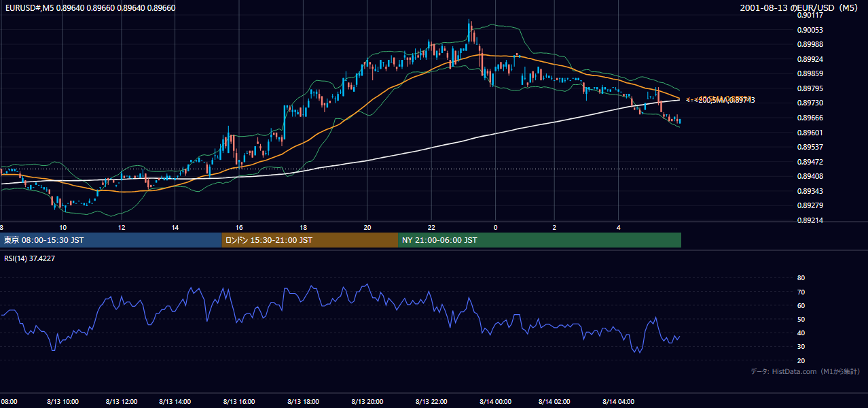Click hour label 16 under the price chart
868x408 pixels.
point(239,227)
